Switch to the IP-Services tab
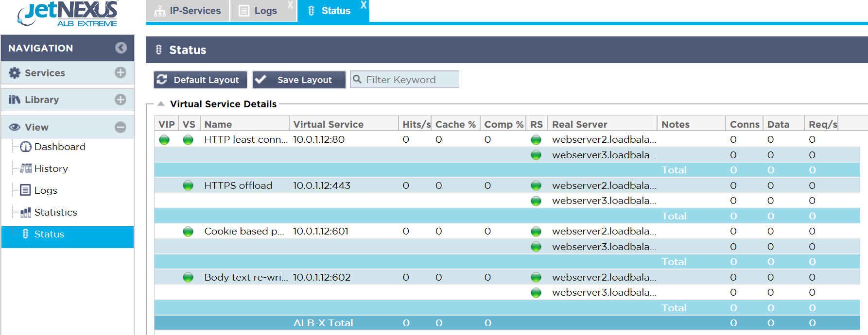 pos(188,11)
